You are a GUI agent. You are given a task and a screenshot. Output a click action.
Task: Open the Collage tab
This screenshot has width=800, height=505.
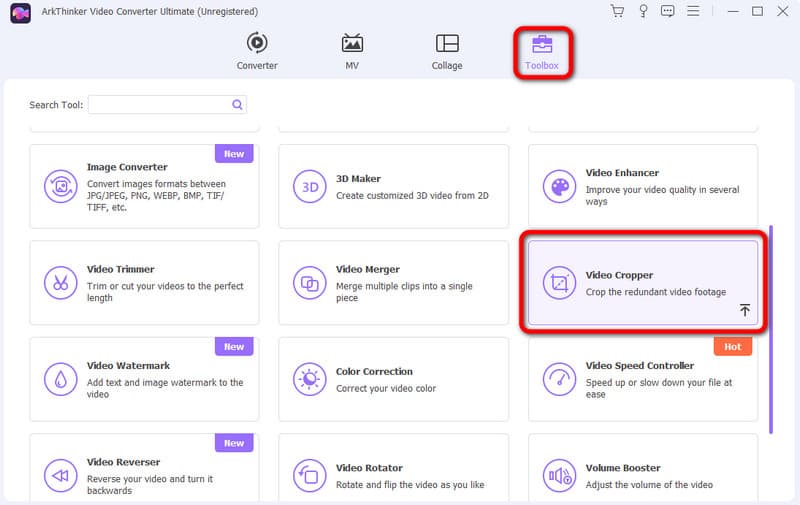point(447,51)
